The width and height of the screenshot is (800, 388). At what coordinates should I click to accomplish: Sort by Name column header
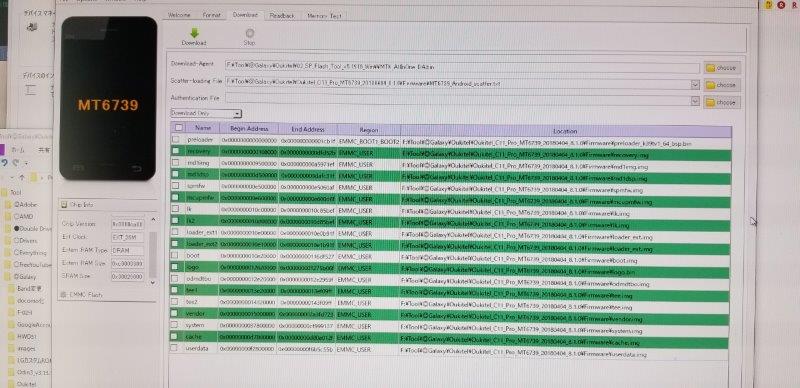tap(203, 128)
